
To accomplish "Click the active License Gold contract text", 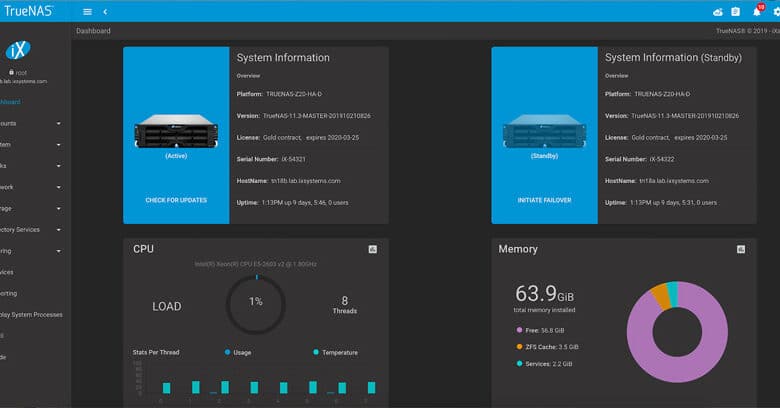I will coord(311,138).
